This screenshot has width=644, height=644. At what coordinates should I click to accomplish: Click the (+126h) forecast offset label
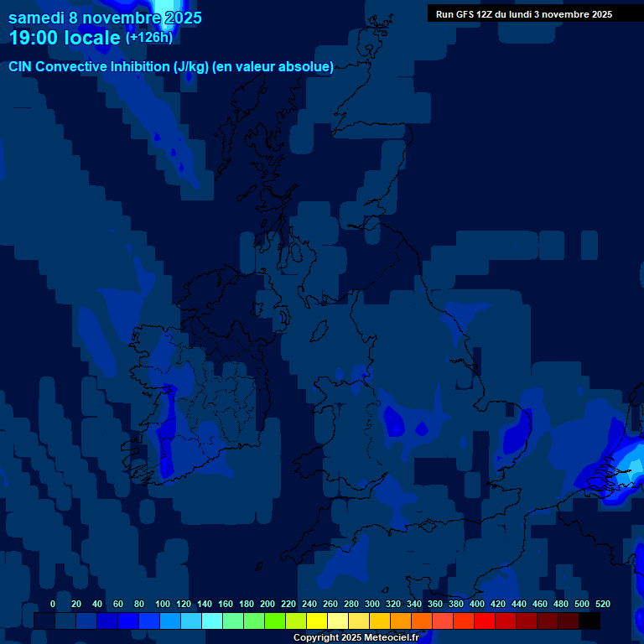[149, 38]
